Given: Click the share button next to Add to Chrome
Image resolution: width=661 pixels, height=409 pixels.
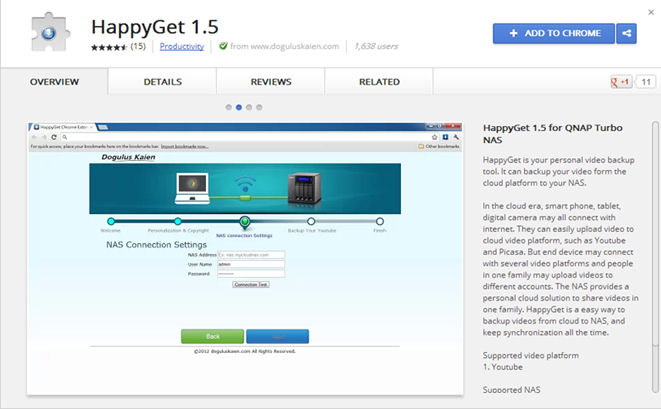Looking at the screenshot, I should tap(626, 33).
